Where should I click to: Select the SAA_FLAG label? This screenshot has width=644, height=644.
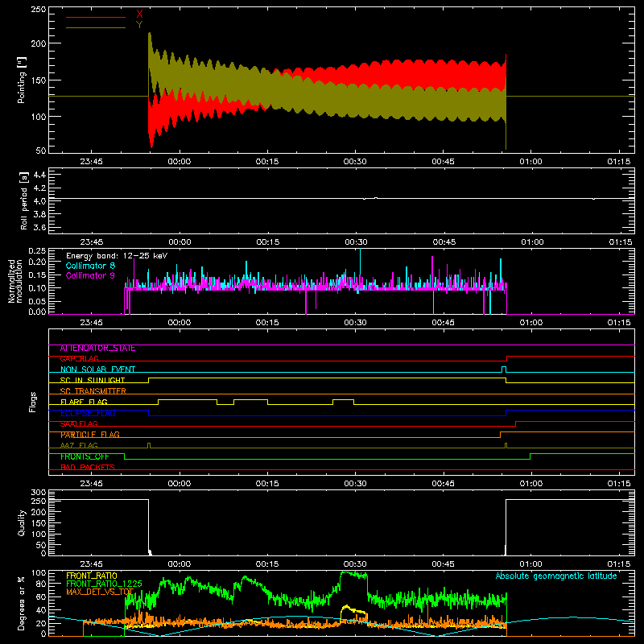(79, 424)
